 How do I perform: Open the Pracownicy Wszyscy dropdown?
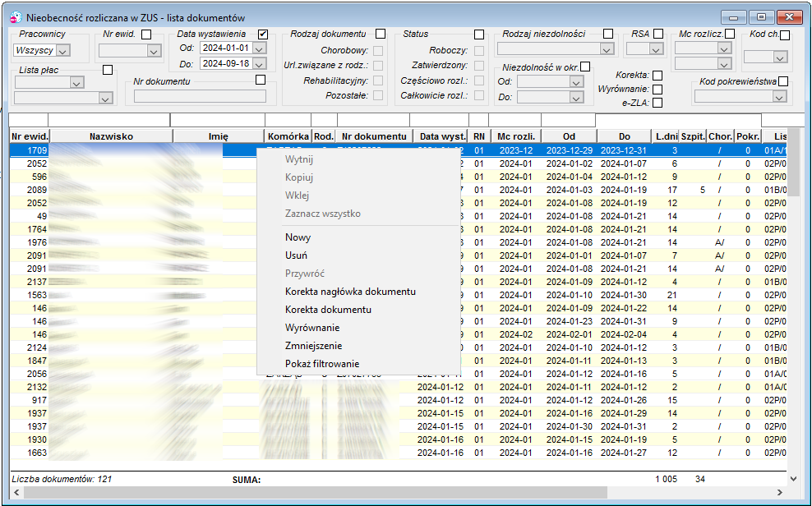[x=63, y=51]
